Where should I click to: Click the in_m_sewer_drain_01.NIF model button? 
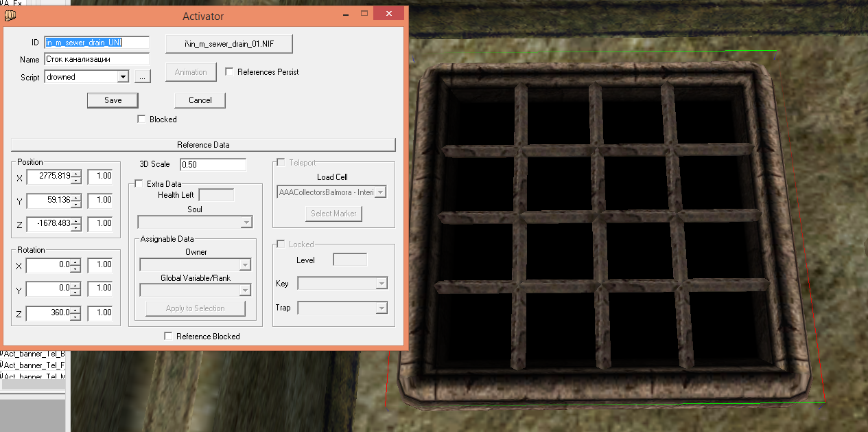(x=229, y=43)
